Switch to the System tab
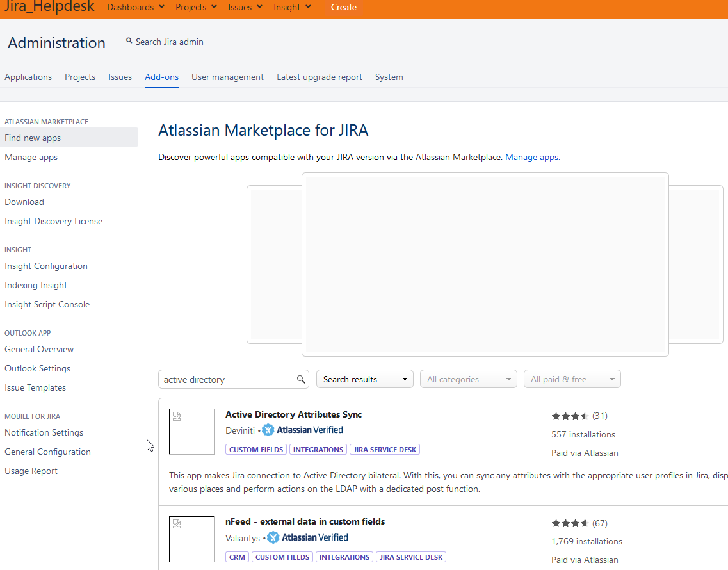 [389, 77]
